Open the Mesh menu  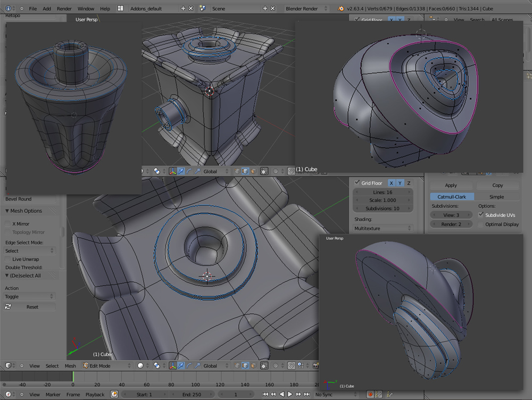pyautogui.click(x=70, y=365)
